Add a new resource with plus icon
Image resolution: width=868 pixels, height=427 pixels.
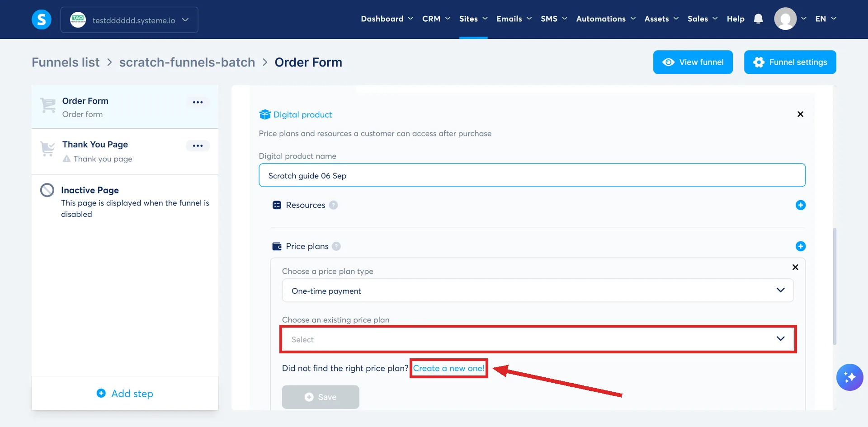[800, 205]
